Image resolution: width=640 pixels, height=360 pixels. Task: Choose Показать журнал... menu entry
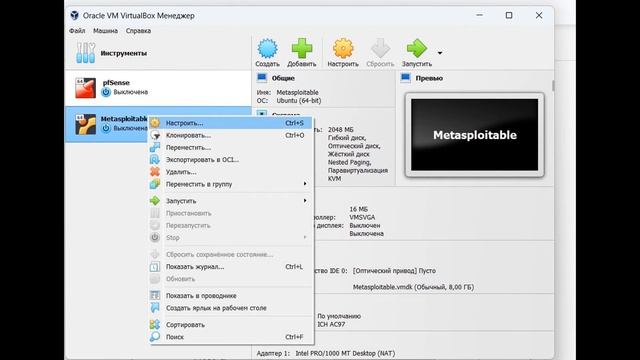pos(231,267)
